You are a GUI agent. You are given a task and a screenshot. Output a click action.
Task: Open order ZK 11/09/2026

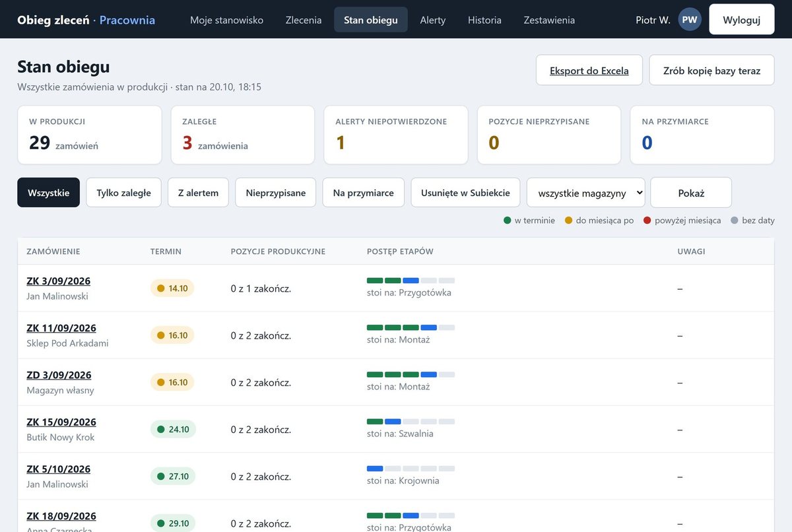(61, 328)
